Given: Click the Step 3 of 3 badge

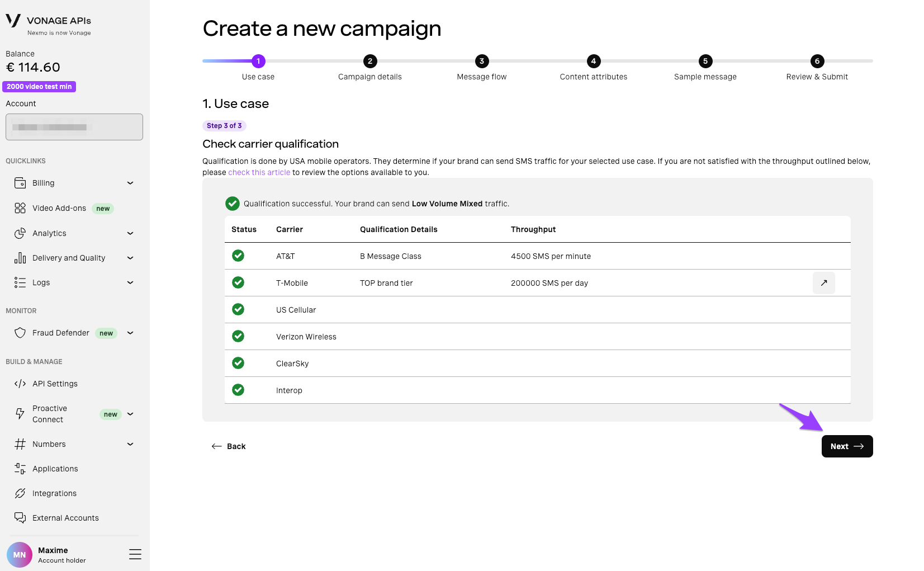Looking at the screenshot, I should tap(224, 126).
